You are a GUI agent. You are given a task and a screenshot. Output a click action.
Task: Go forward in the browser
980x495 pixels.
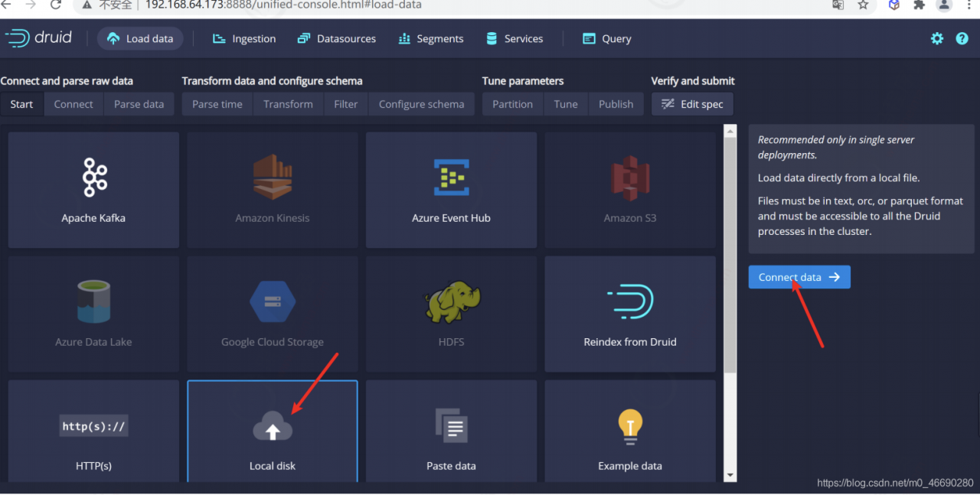point(31,5)
